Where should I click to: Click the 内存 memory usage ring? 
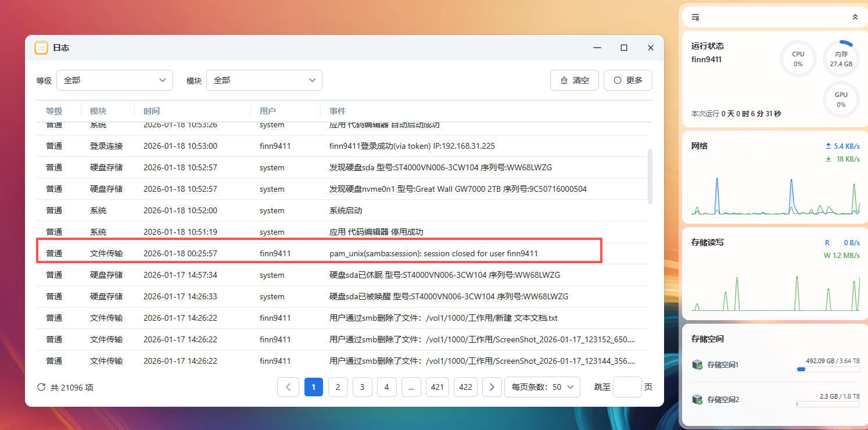point(841,59)
